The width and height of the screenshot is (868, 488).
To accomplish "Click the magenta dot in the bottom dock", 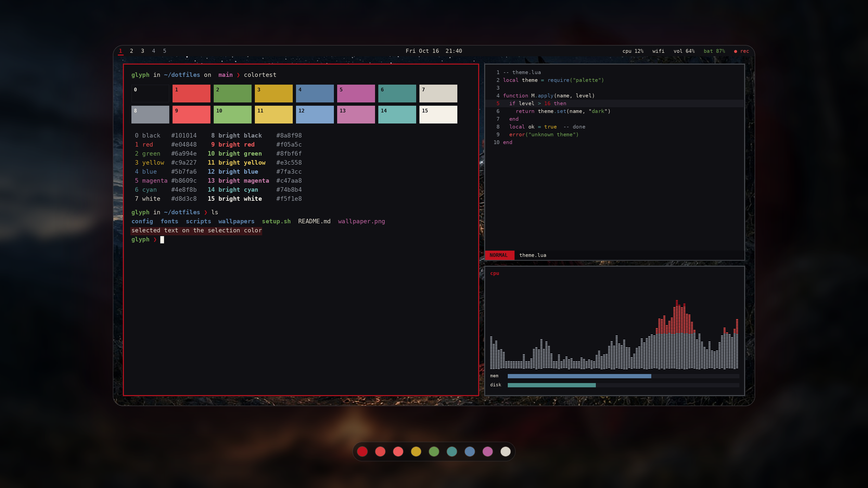I will pyautogui.click(x=488, y=452).
